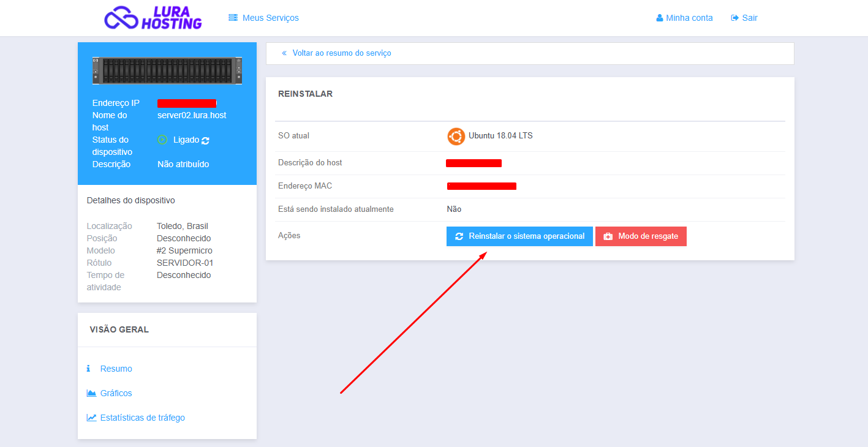This screenshot has width=868, height=447.
Task: Click Reinstalar o sistema operacional button
Action: pos(519,236)
